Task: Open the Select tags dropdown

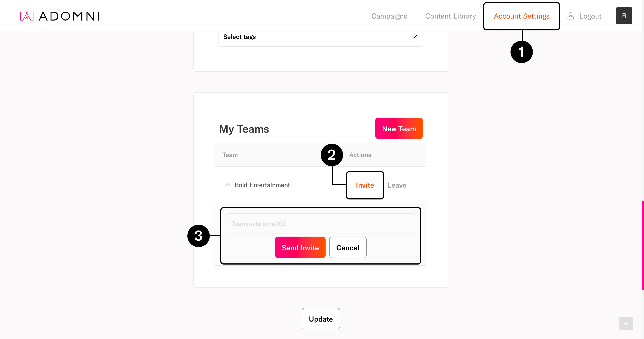Action: pyautogui.click(x=320, y=37)
